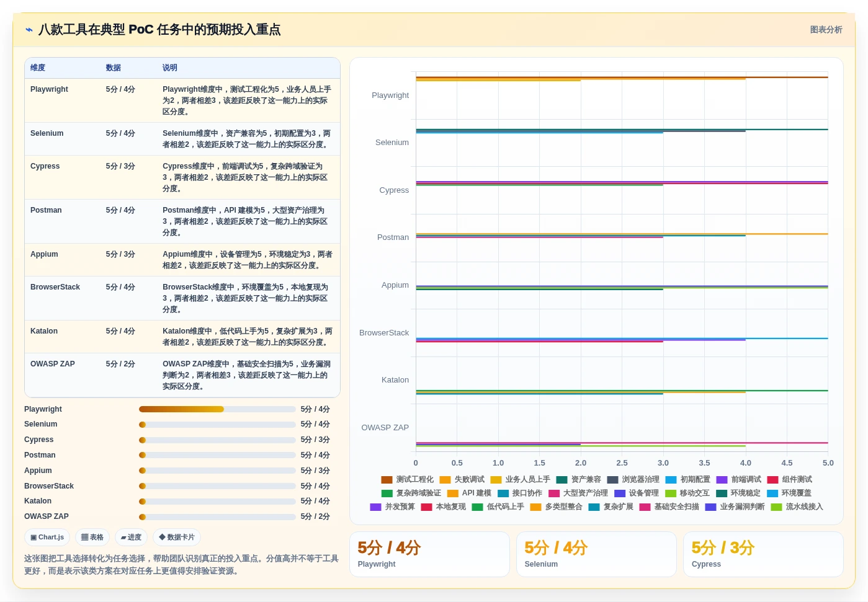Image resolution: width=868 pixels, height=602 pixels.
Task: Click the 移动交互 legend swatch
Action: pos(671,493)
